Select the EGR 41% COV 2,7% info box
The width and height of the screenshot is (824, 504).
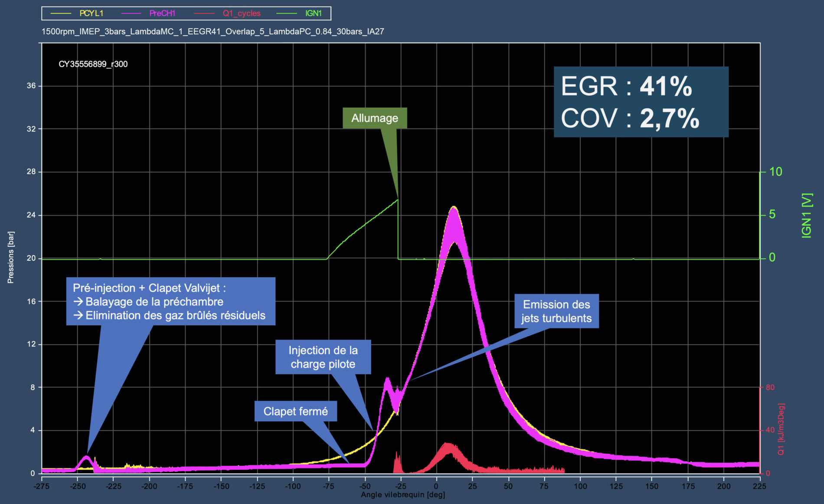pos(641,102)
